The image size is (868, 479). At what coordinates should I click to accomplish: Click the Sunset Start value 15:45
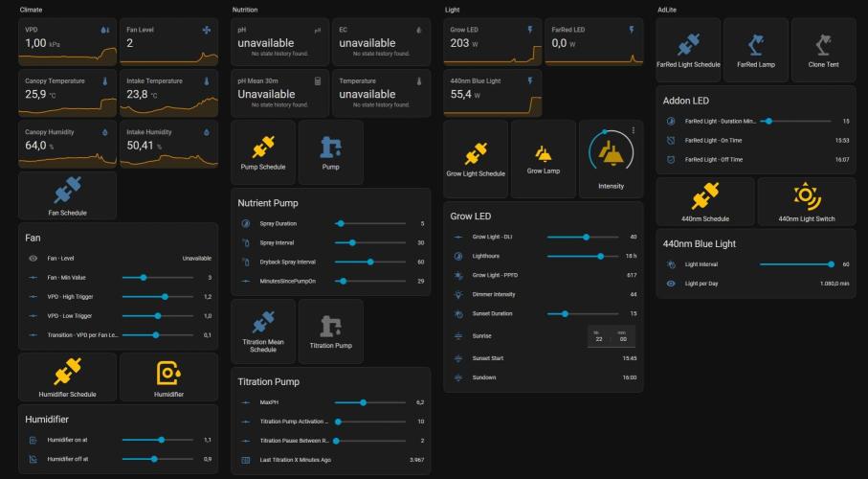(629, 358)
